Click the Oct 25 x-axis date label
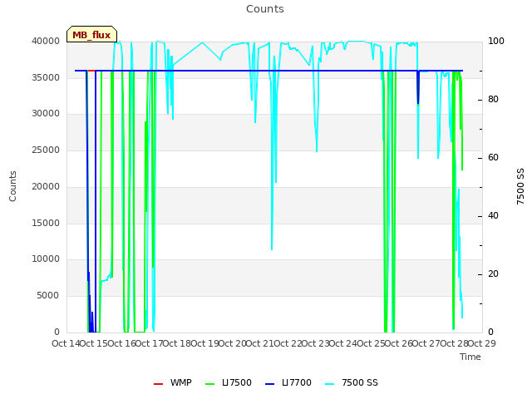 pos(372,343)
